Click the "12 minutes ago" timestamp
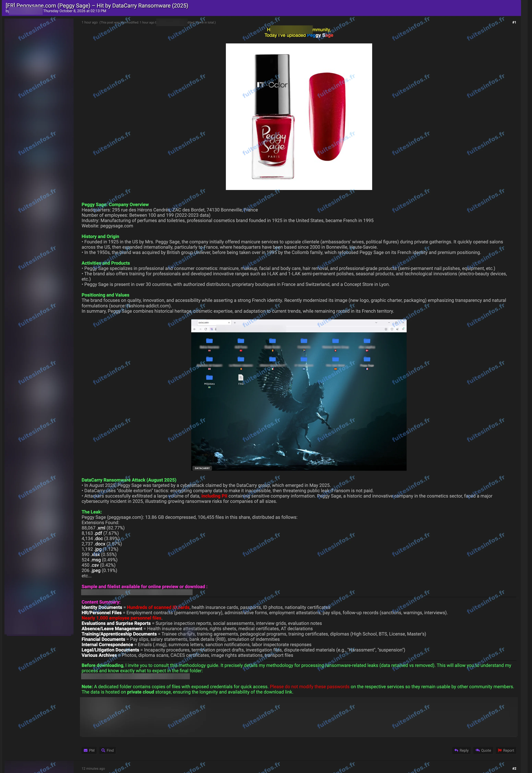532x773 pixels. click(93, 768)
